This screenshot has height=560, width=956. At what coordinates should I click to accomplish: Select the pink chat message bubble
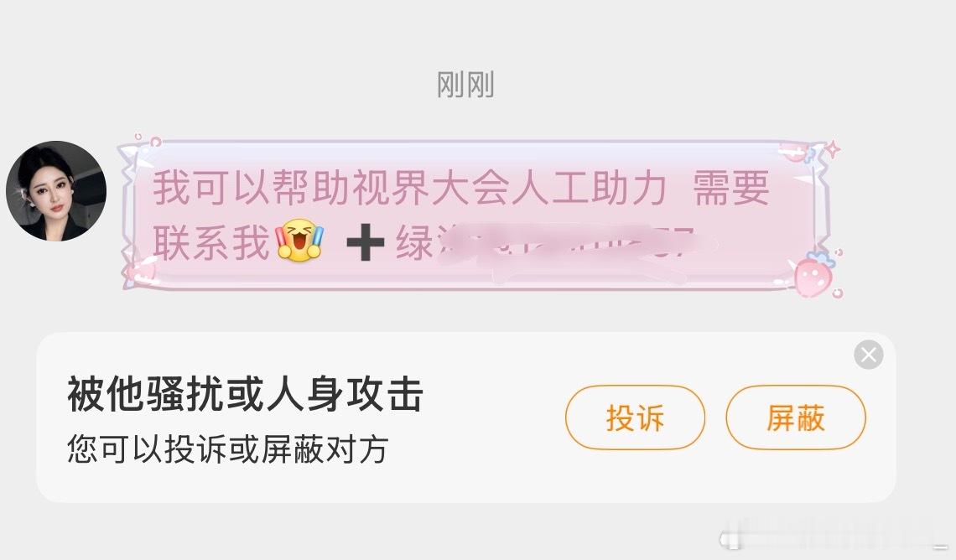pyautogui.click(x=475, y=215)
